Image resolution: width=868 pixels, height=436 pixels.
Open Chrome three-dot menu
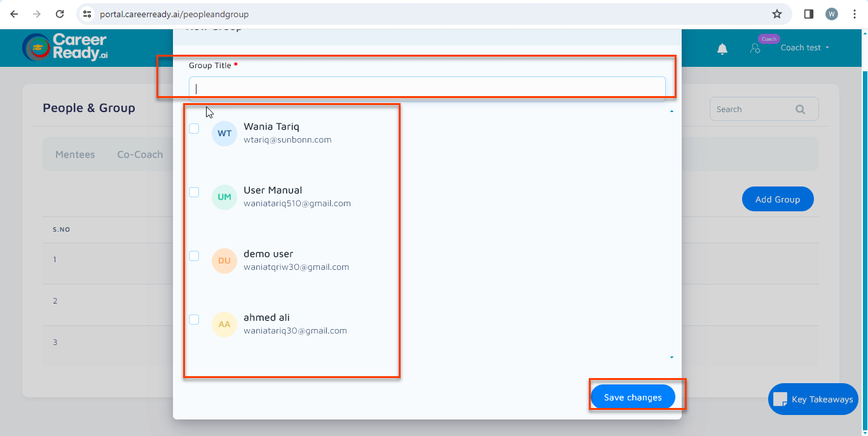855,14
